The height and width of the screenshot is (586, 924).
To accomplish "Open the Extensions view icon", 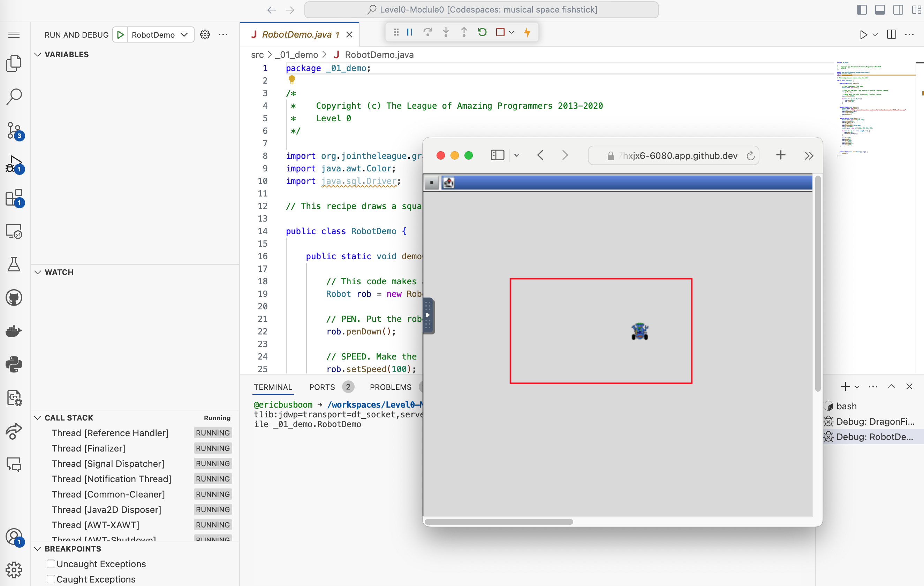I will click(x=14, y=198).
